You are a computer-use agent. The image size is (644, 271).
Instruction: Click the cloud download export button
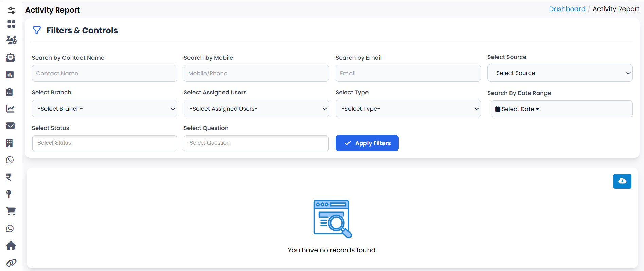pos(622,181)
